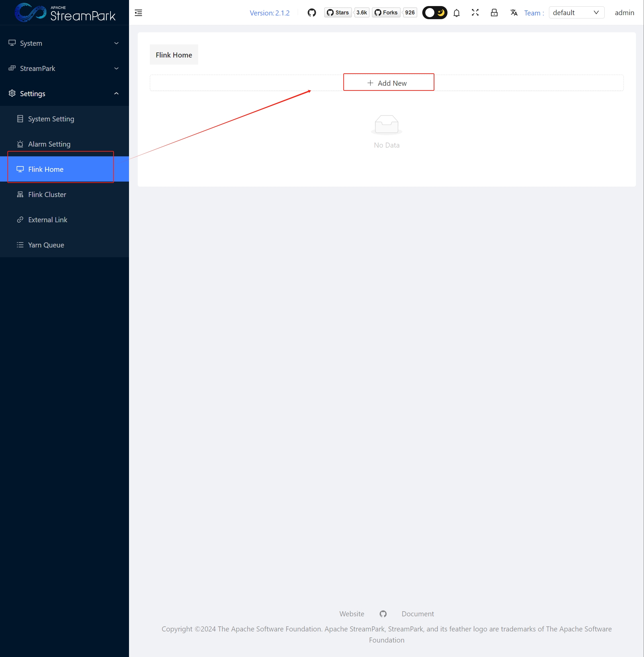Go to Alarm Setting page

[x=49, y=144]
